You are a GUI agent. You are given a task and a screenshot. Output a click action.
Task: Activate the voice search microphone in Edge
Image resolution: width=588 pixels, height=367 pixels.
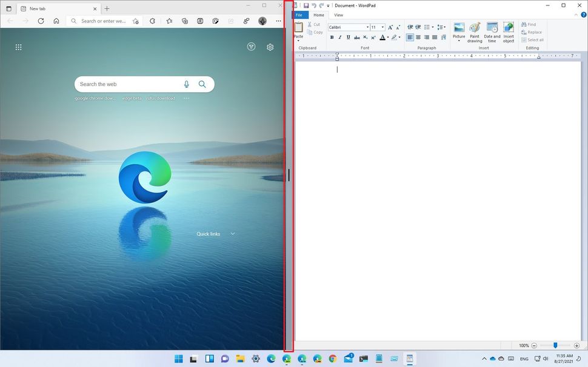pyautogui.click(x=186, y=84)
